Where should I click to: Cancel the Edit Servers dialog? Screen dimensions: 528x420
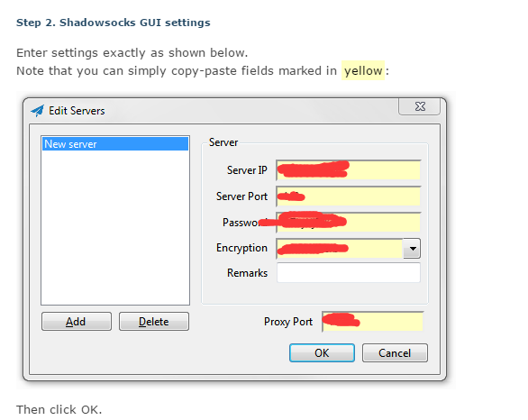tap(395, 352)
